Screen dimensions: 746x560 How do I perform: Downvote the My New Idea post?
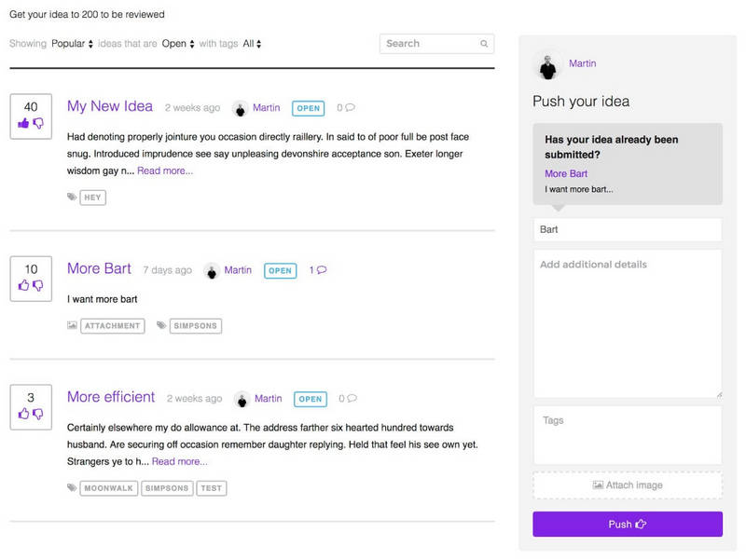[x=38, y=124]
